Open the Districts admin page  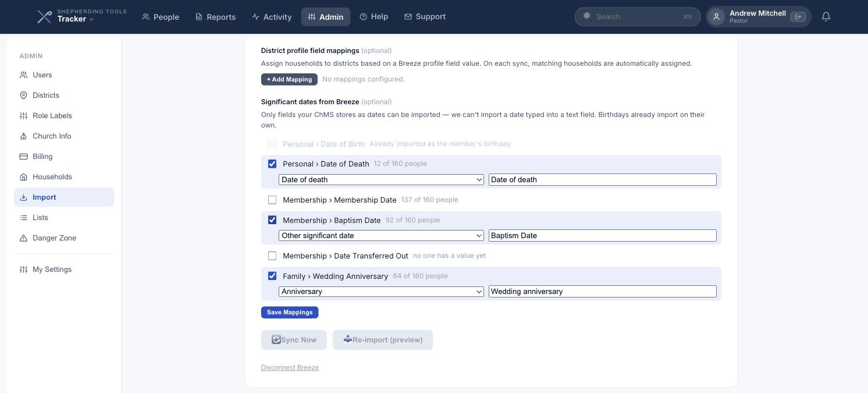[64, 95]
